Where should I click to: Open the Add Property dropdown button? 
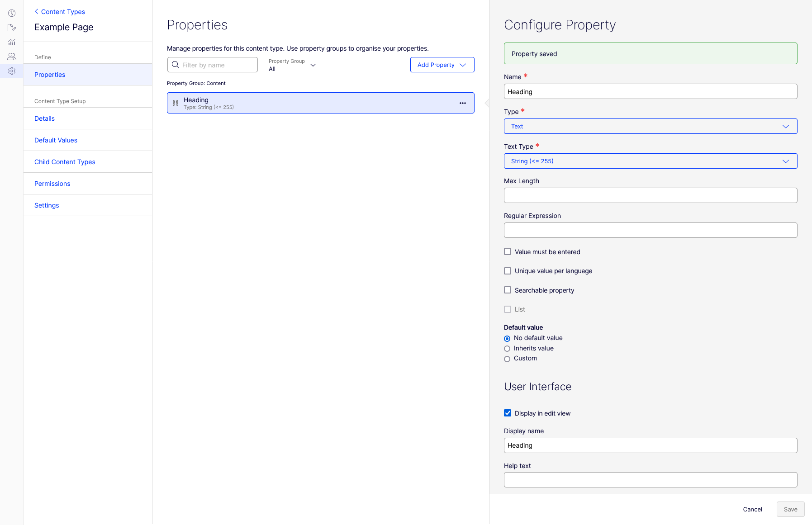442,65
